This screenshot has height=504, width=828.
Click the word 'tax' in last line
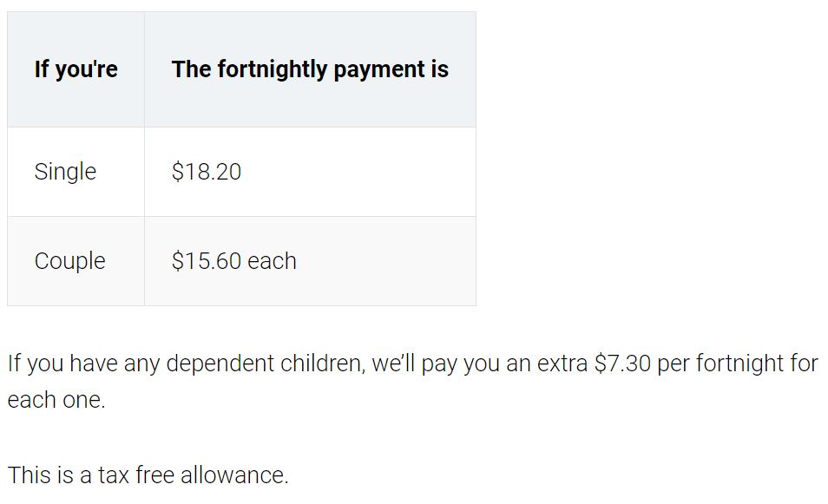114,475
